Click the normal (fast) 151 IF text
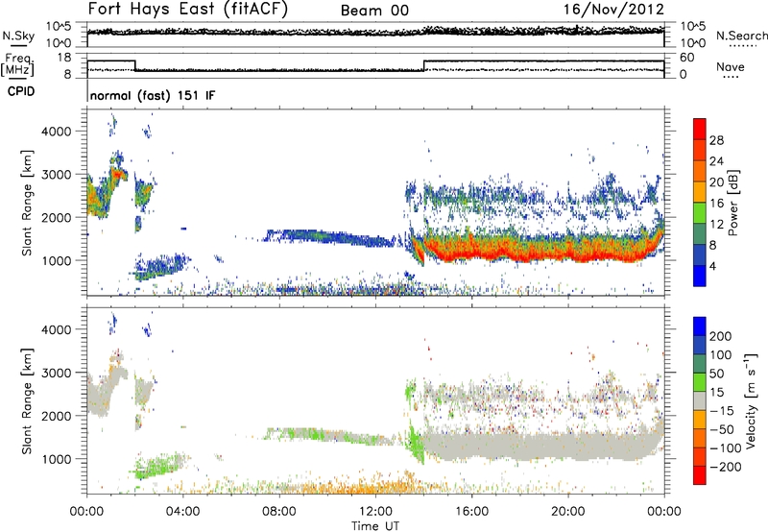Screen dimensions: 768x532 pos(153,95)
